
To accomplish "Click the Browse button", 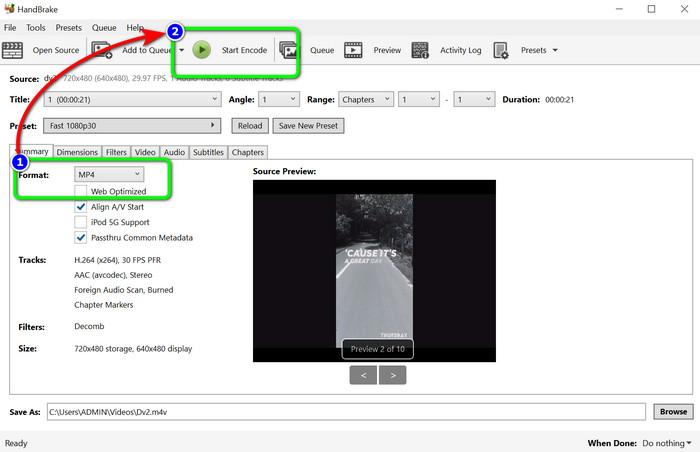I will [x=674, y=411].
